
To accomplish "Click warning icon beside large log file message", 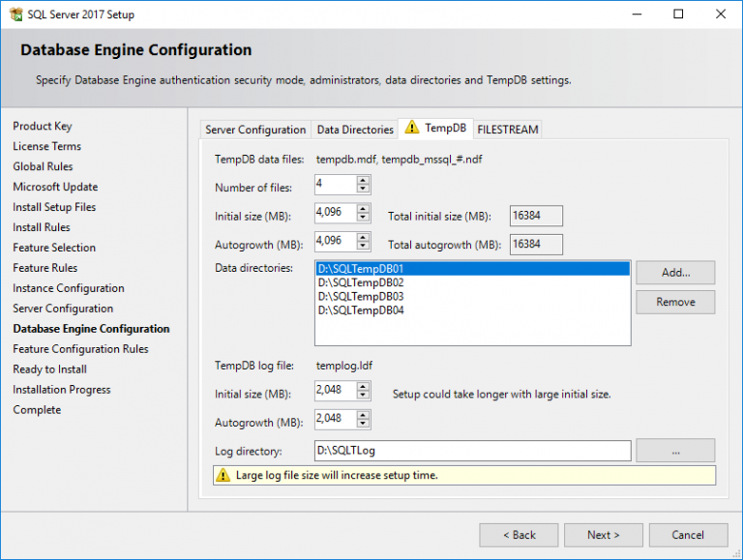I will pos(223,475).
